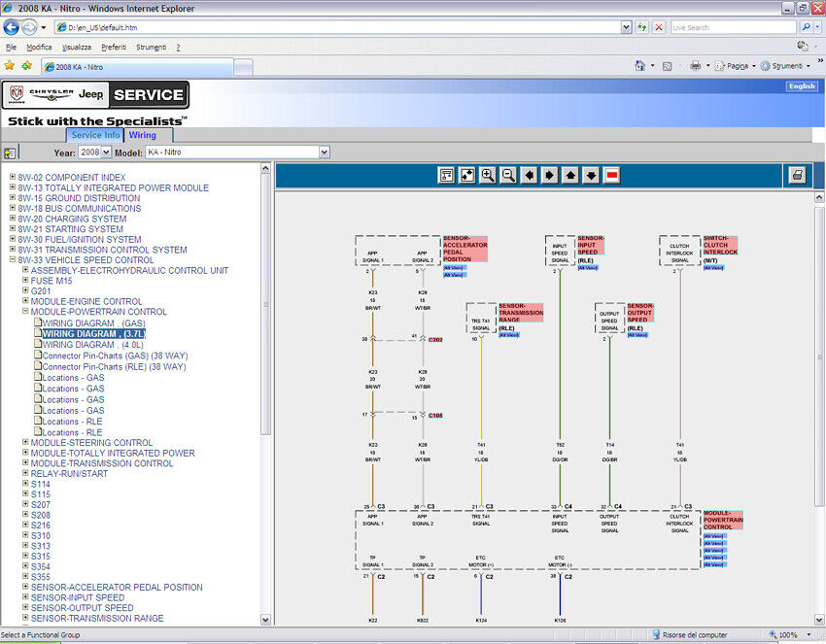826x644 pixels.
Task: Expand the Module-Steering Control node
Action: (25, 443)
